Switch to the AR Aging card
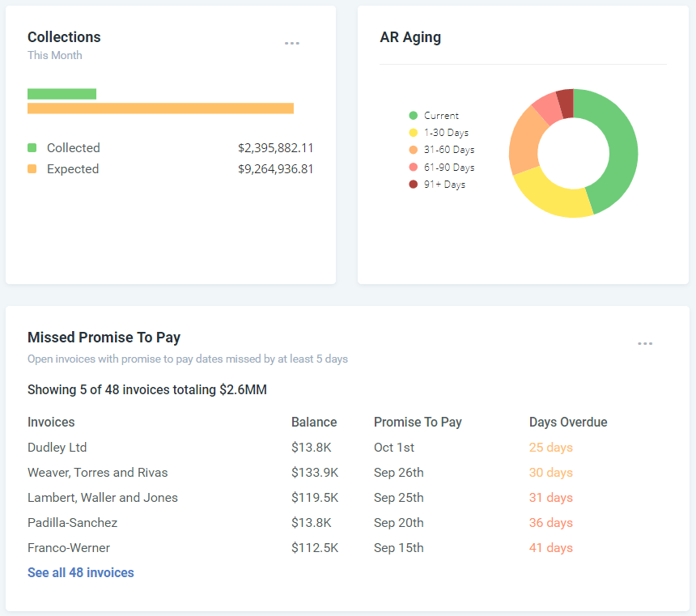696x616 pixels. click(x=410, y=37)
